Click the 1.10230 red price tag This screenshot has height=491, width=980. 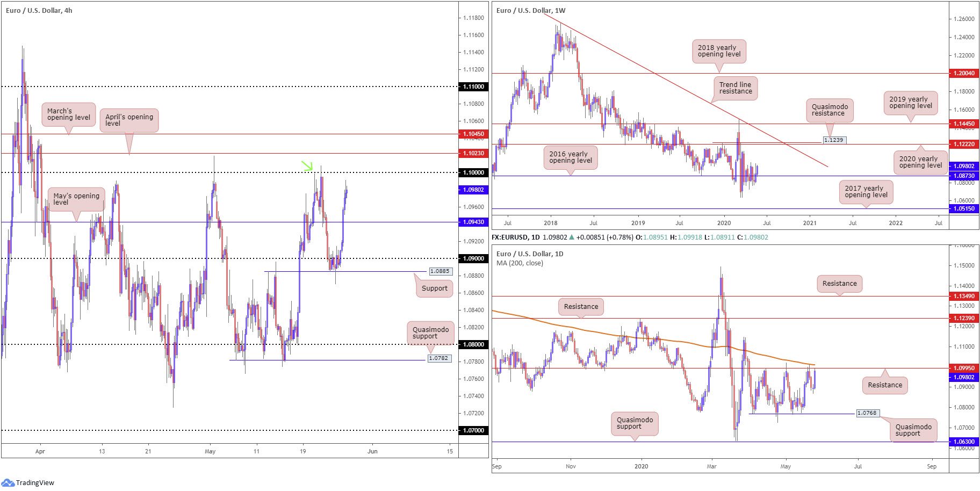click(x=473, y=153)
